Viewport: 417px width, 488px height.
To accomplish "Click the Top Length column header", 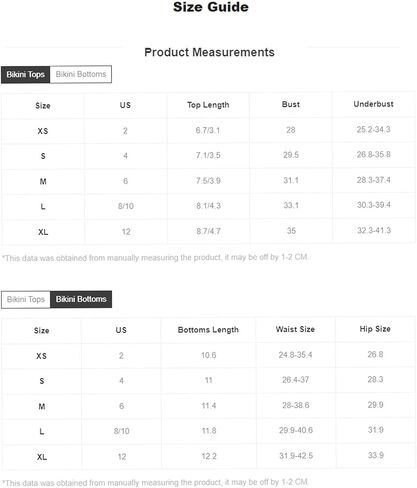I will (208, 105).
